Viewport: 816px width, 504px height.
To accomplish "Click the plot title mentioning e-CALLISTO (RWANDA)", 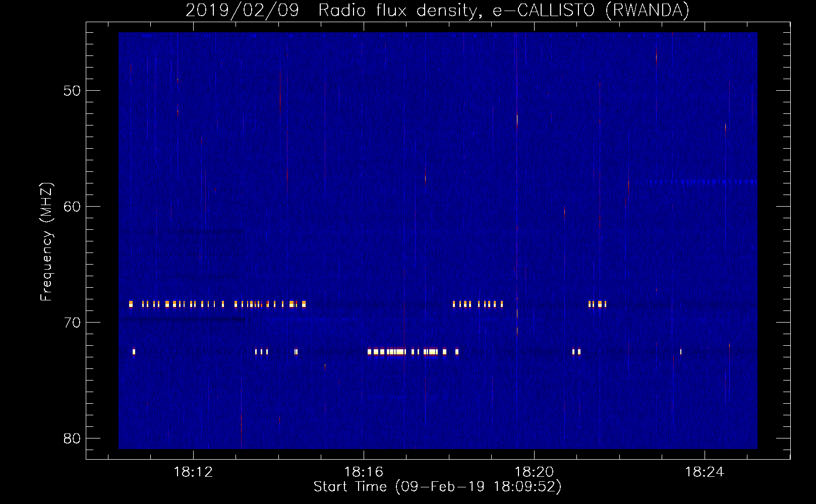I will 437,10.
